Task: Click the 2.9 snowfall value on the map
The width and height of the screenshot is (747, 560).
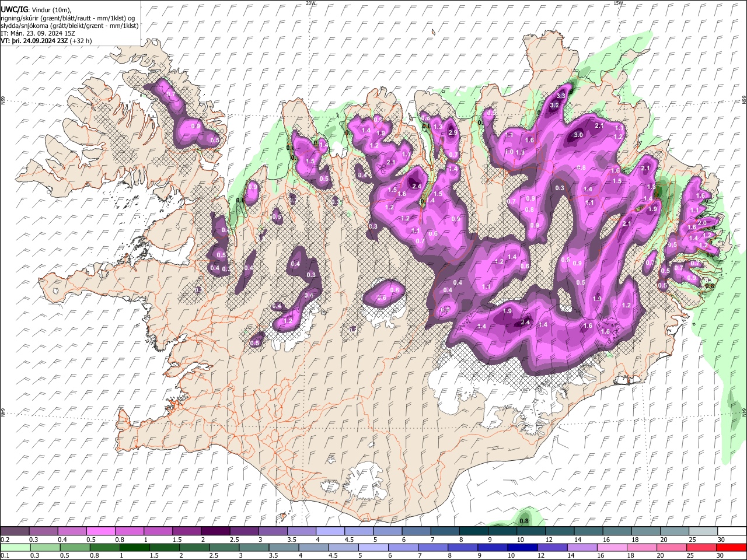Action: click(452, 133)
